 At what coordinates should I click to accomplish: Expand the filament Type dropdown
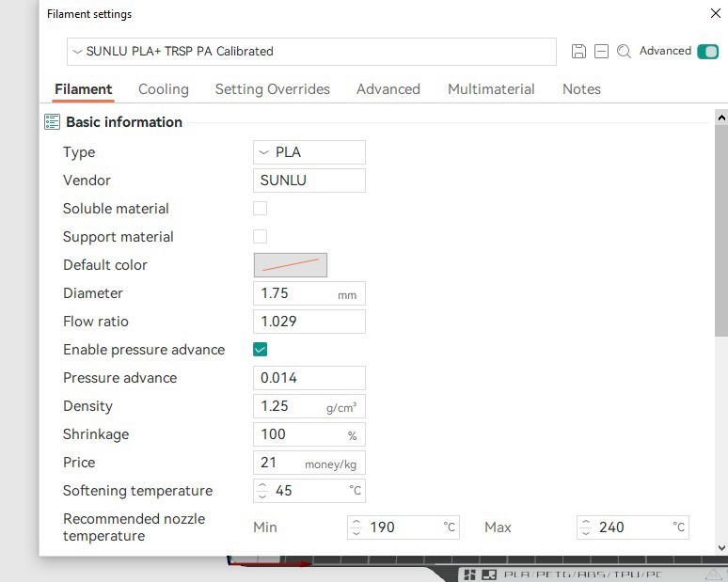(x=309, y=152)
